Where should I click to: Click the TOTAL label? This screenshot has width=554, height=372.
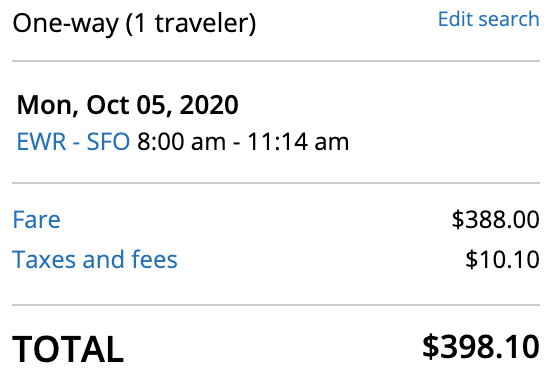tap(68, 349)
